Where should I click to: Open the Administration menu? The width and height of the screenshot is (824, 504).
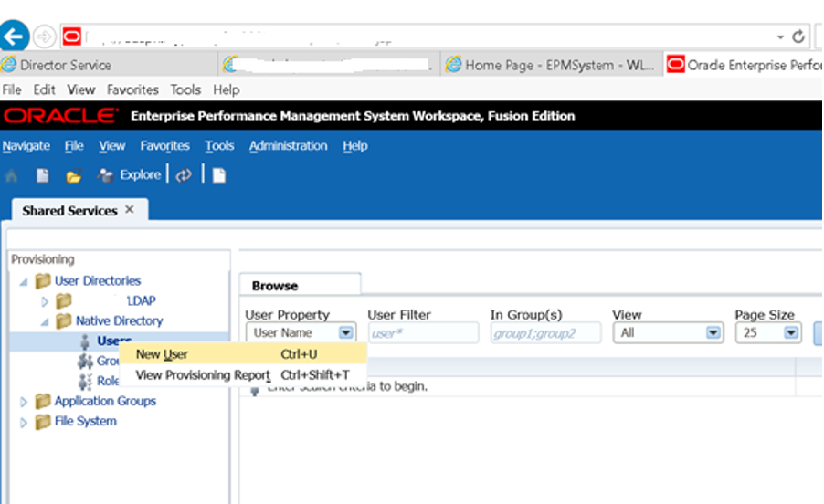pos(288,146)
